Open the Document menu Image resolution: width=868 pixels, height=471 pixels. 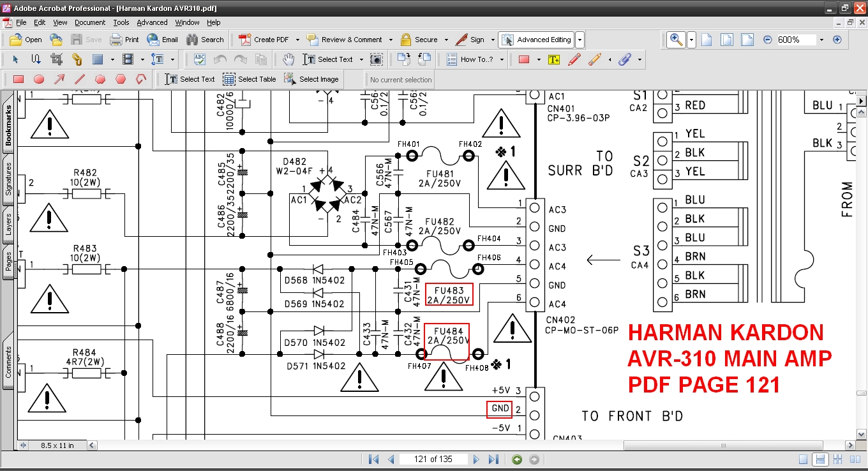[90, 22]
